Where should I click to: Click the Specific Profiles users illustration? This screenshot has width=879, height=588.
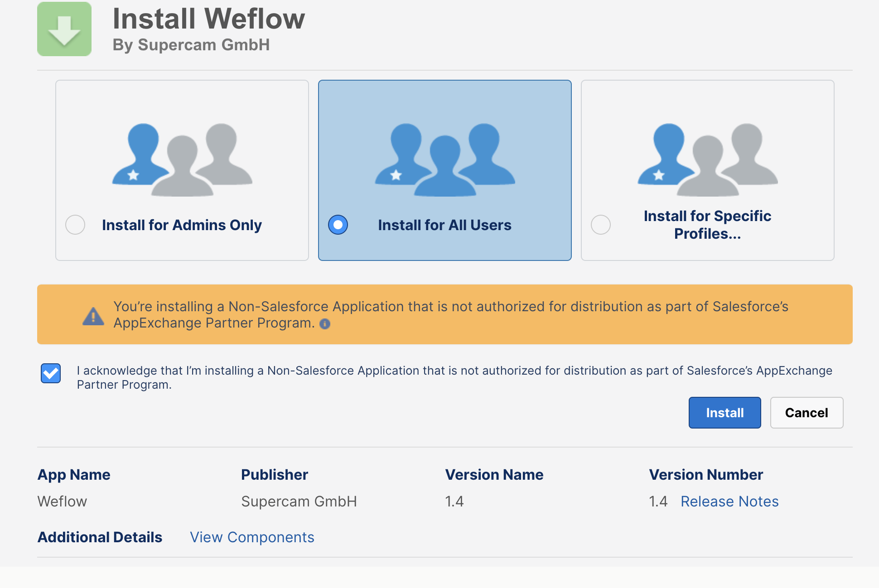tap(708, 159)
